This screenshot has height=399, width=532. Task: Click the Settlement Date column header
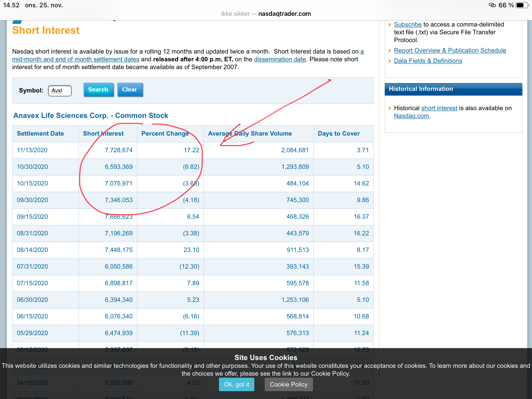coord(40,134)
